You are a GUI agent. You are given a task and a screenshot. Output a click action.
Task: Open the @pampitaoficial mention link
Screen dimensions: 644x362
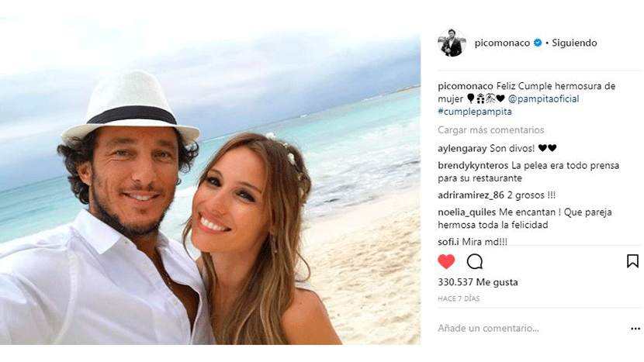point(543,99)
